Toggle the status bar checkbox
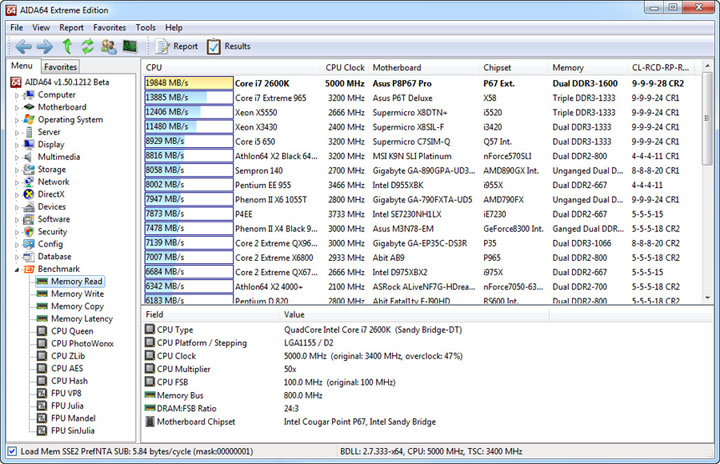The height and width of the screenshot is (464, 720). tap(12, 451)
